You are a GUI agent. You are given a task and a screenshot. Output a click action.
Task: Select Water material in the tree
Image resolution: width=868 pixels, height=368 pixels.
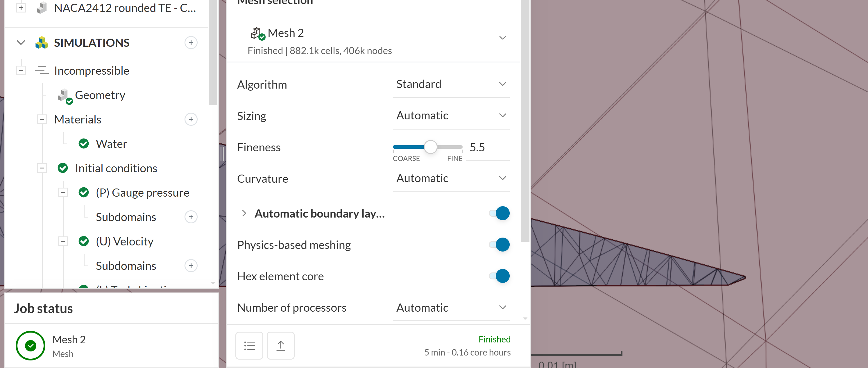(x=111, y=144)
